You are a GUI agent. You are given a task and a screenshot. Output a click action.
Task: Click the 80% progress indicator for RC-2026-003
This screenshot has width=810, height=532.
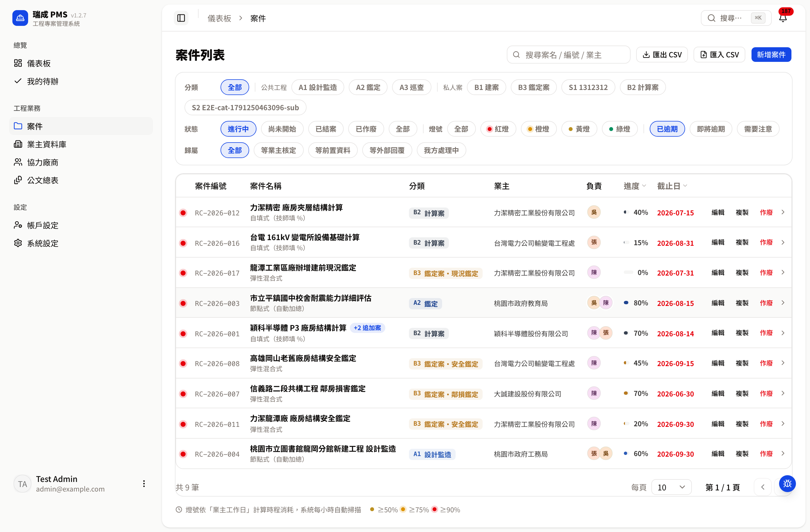point(635,303)
